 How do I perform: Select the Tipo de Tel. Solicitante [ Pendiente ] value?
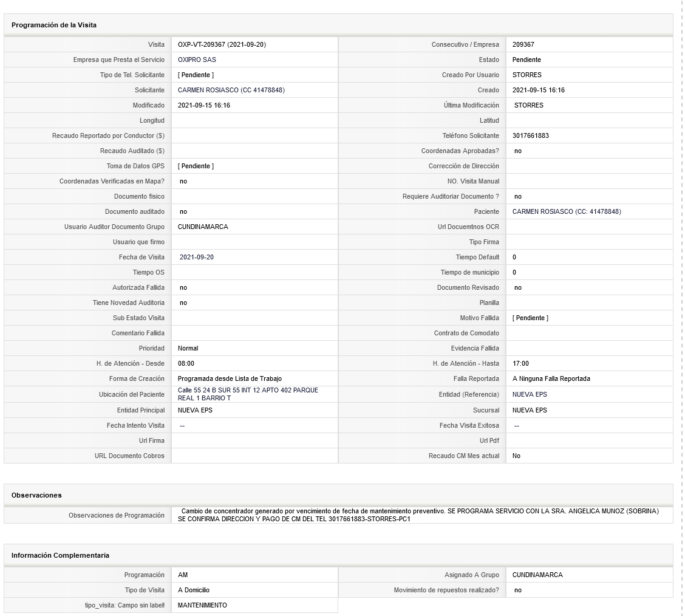[196, 75]
